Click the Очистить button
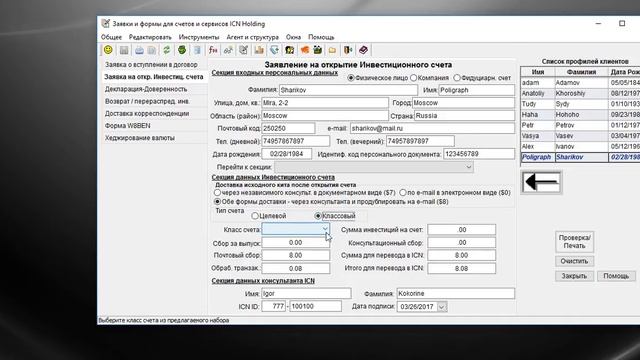Screen dimensions: 640x360 574,261
